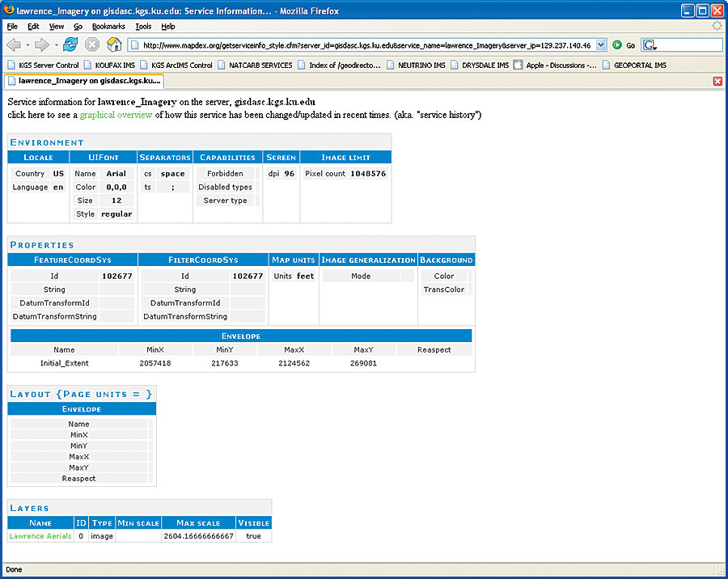Open the View menu
This screenshot has width=728, height=579.
(x=56, y=27)
